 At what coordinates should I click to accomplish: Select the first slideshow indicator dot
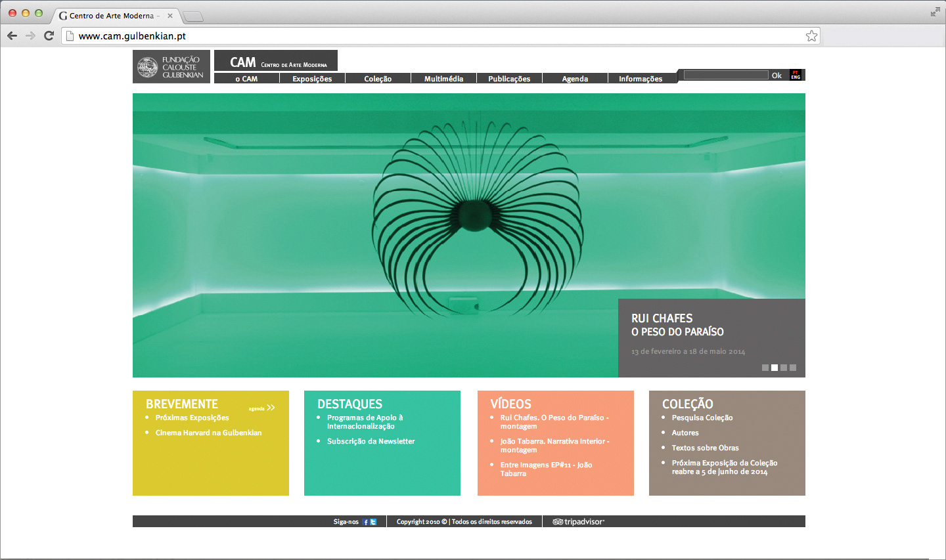[x=765, y=368]
